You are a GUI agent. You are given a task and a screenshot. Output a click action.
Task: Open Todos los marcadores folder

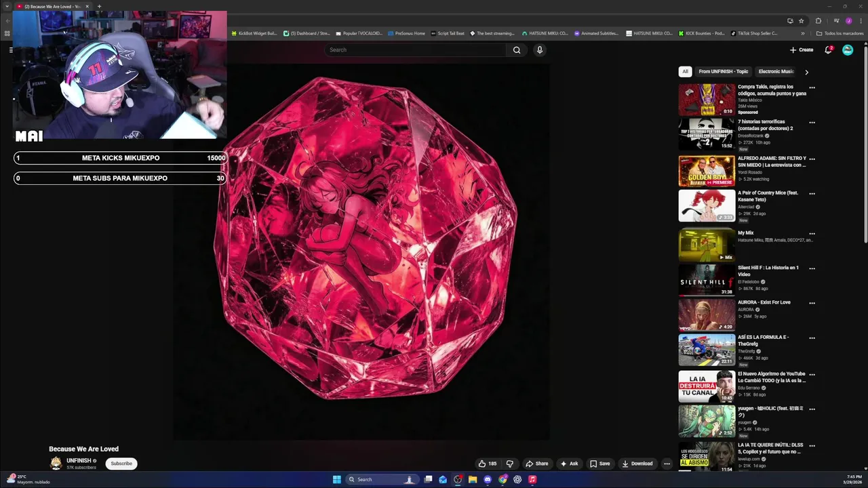tap(840, 33)
